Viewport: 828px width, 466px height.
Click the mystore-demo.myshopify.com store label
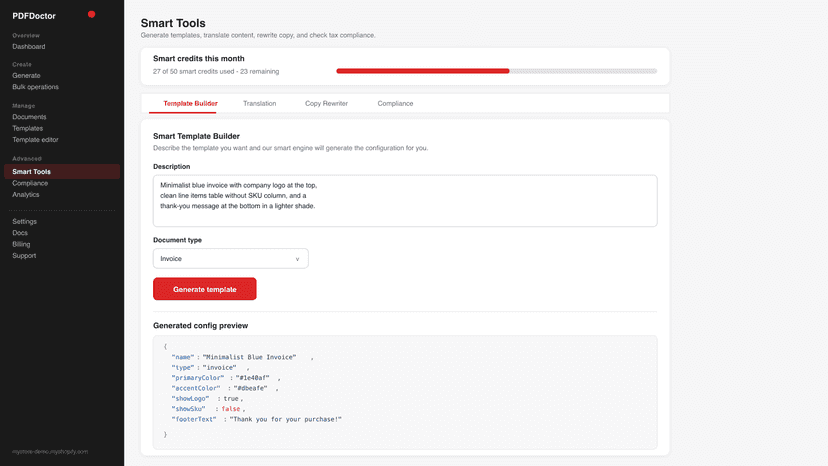pos(50,452)
